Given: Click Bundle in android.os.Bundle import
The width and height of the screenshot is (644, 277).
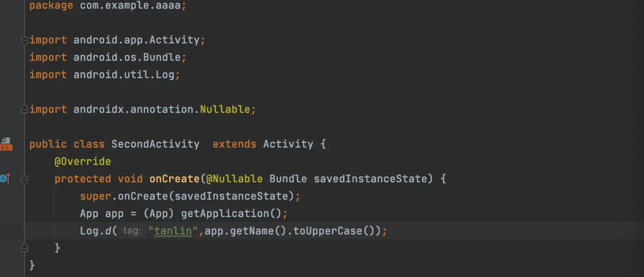Looking at the screenshot, I should pos(162,57).
